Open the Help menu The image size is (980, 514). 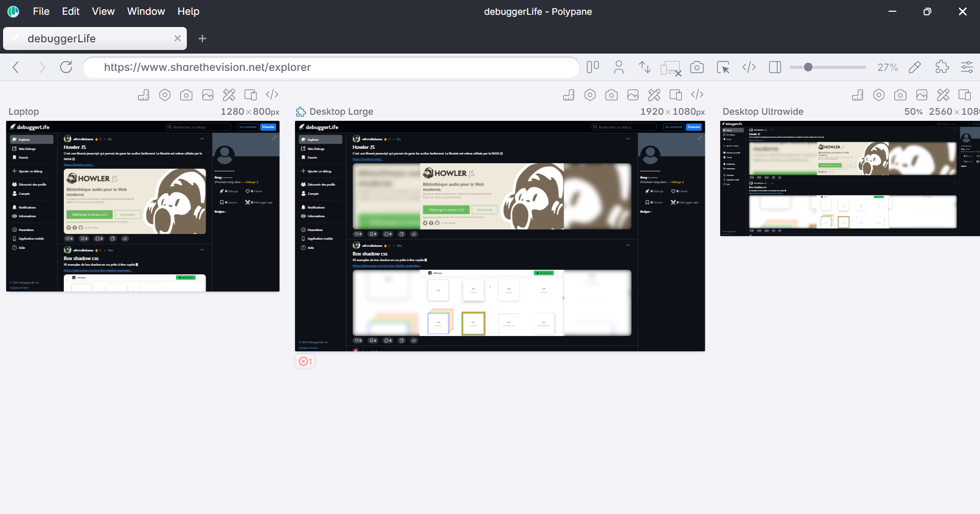point(188,11)
